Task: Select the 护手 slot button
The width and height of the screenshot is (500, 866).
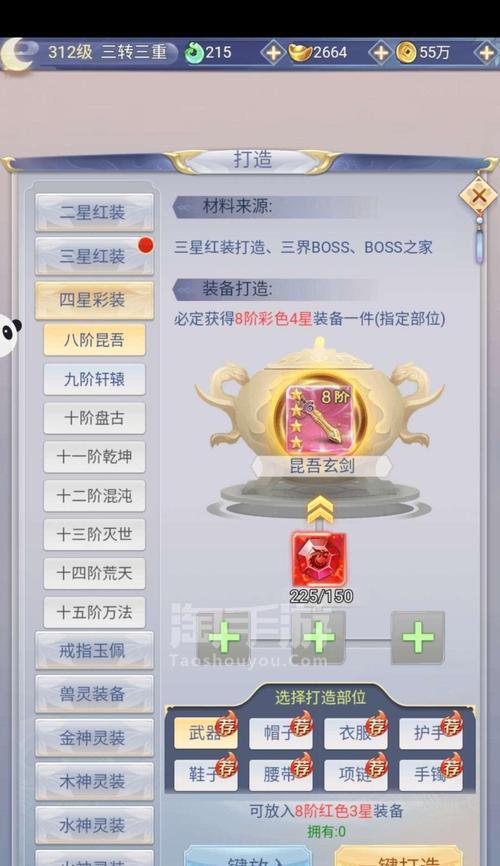Action: point(431,733)
